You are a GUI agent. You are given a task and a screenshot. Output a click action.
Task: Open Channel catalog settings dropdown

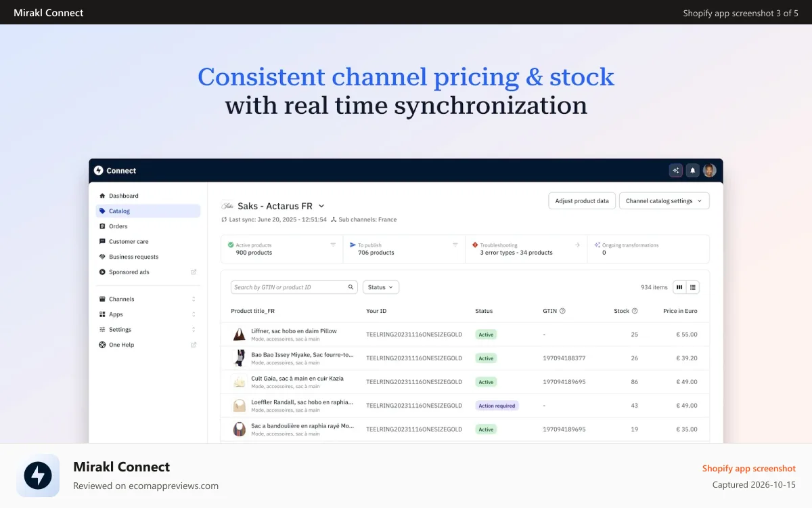tap(664, 201)
